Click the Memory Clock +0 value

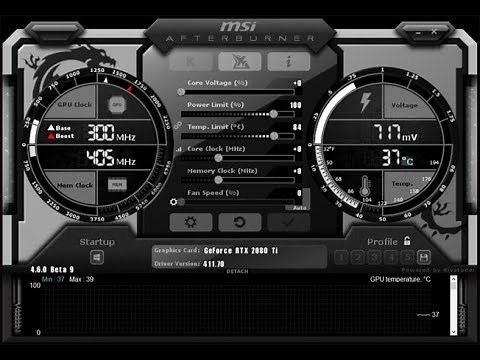pyautogui.click(x=297, y=171)
